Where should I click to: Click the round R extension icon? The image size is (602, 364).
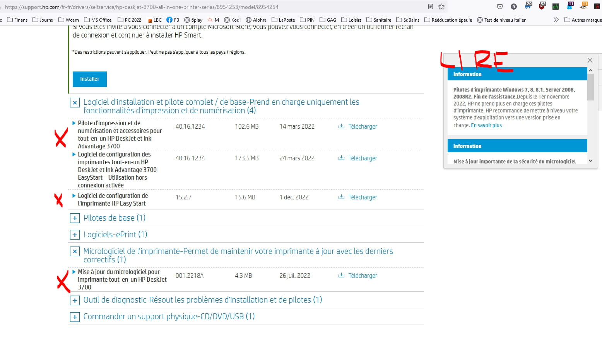[x=514, y=7]
